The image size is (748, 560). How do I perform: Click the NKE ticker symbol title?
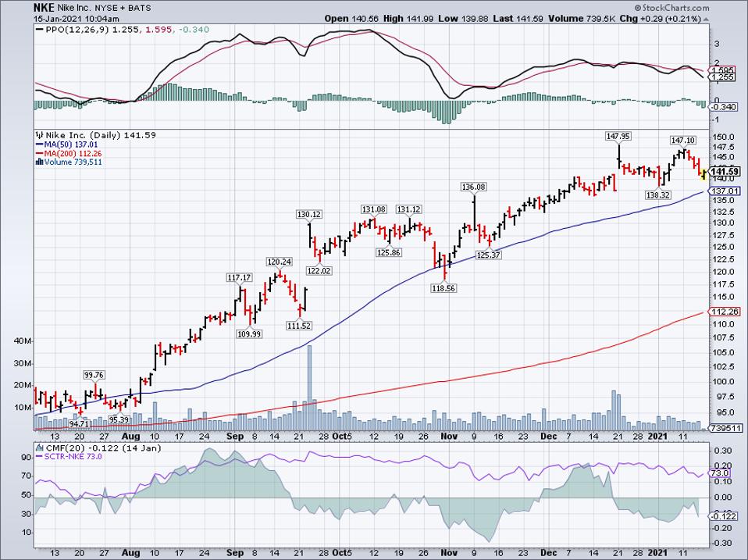[x=45, y=8]
